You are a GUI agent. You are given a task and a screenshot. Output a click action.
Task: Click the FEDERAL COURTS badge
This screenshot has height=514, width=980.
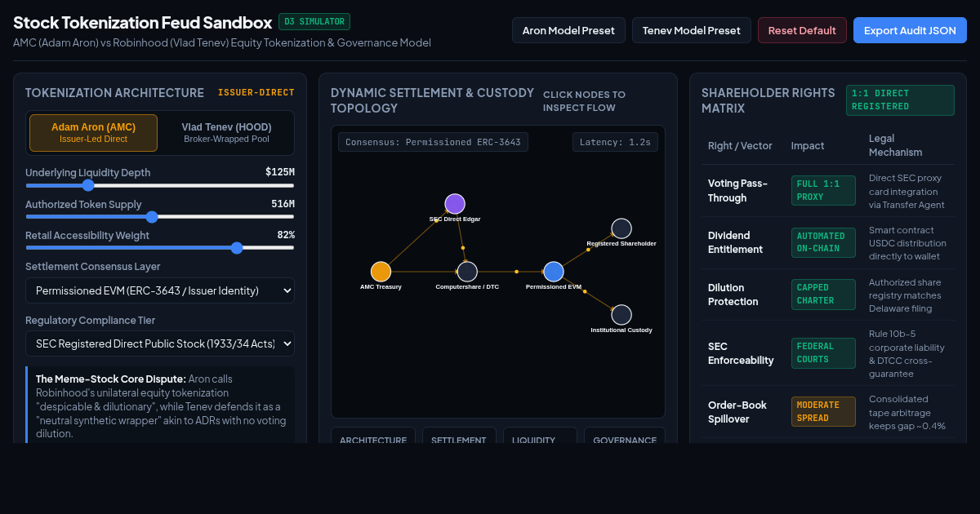pyautogui.click(x=823, y=353)
